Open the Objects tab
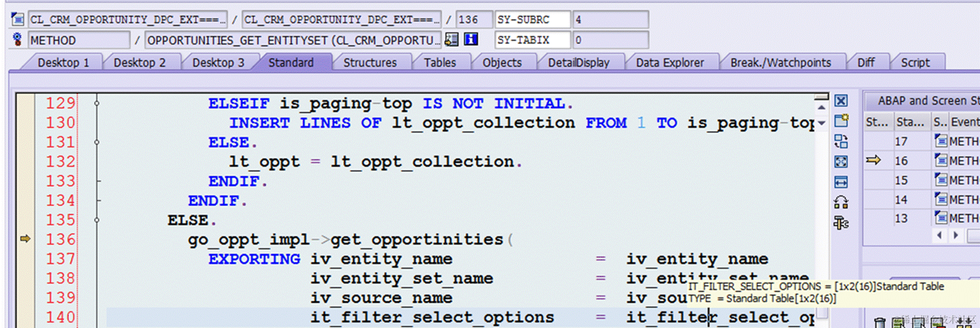The image size is (980, 328). pos(502,63)
